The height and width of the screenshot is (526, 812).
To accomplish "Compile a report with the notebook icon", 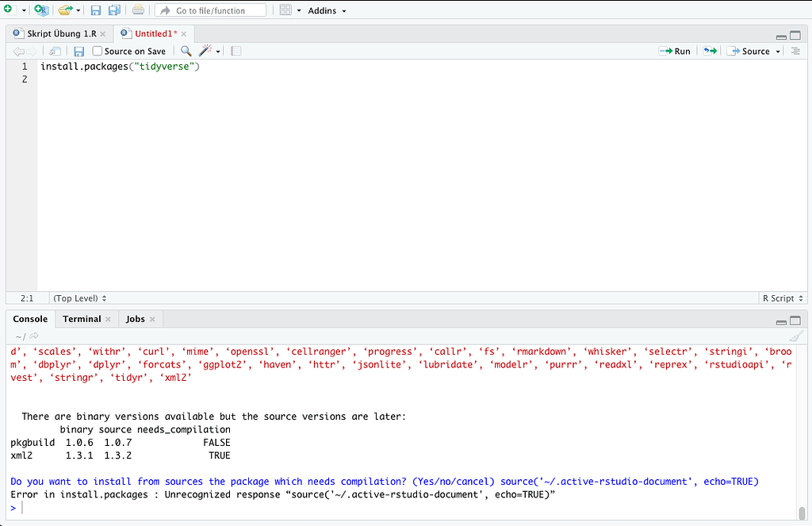I will pyautogui.click(x=236, y=51).
